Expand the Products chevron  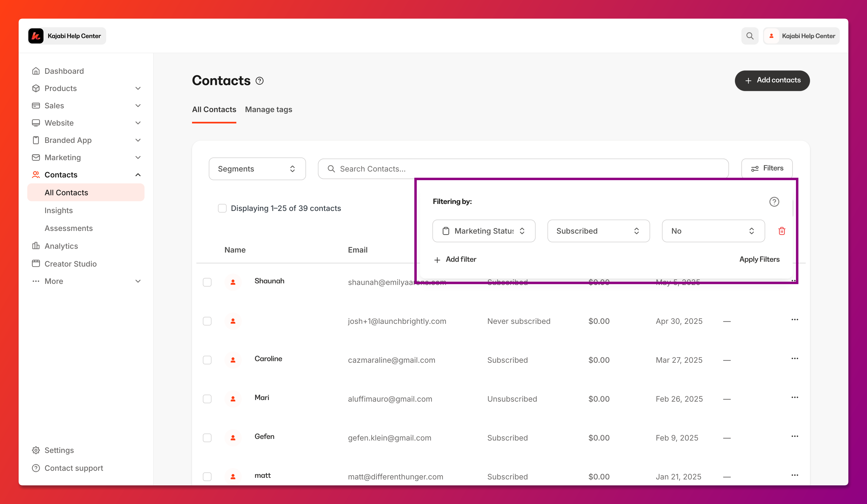pyautogui.click(x=138, y=88)
